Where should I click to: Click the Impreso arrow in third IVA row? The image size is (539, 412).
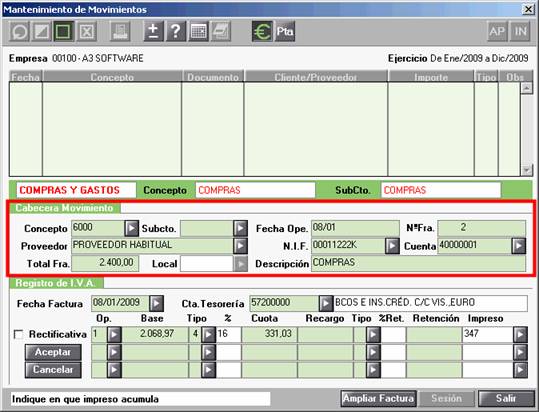coord(520,370)
